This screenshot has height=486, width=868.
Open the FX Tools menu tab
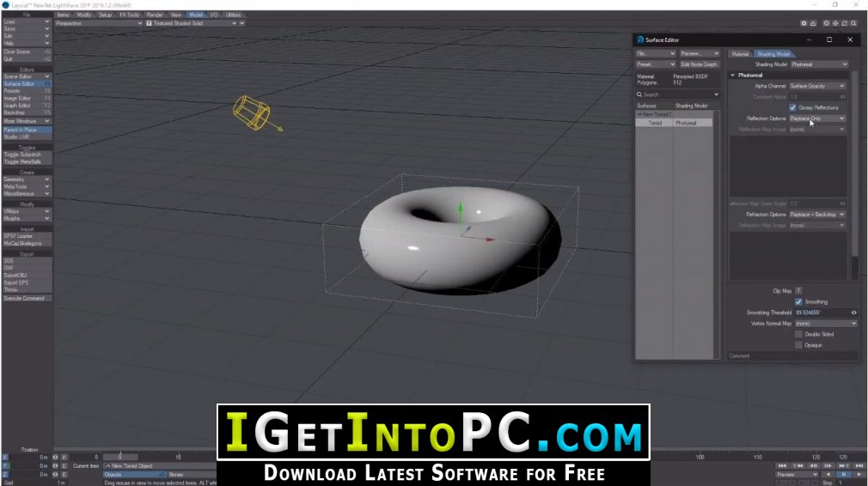point(130,15)
